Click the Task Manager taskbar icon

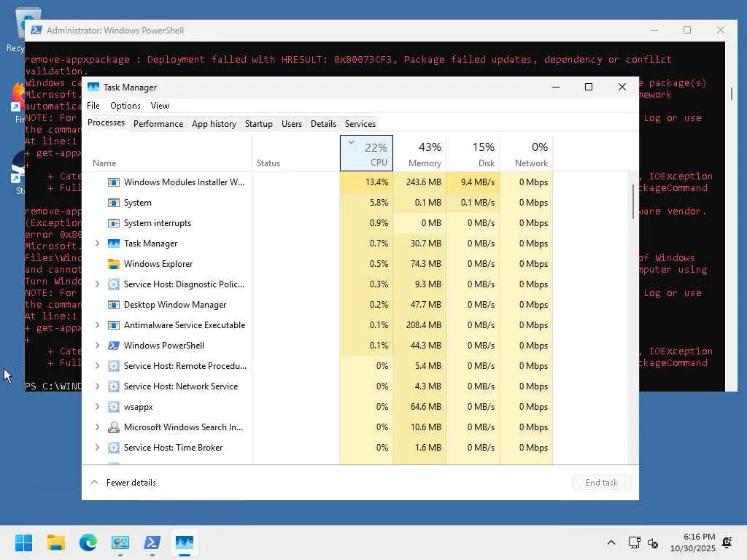[185, 542]
